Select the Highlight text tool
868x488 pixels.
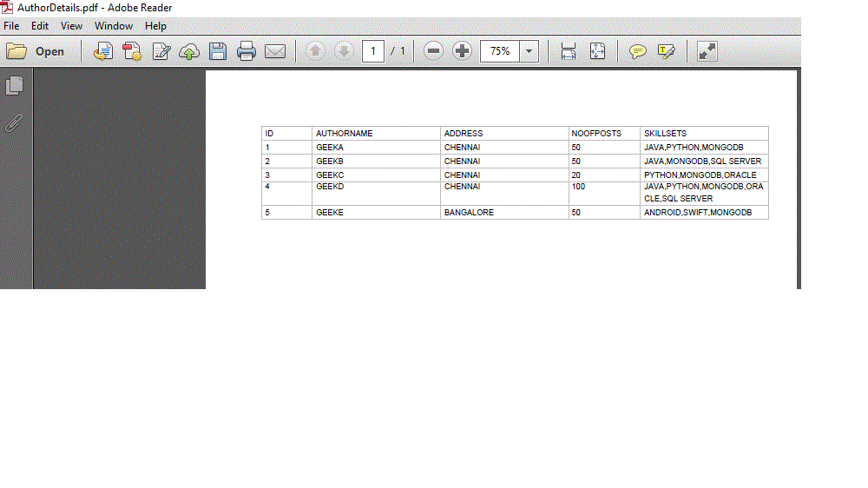[666, 51]
